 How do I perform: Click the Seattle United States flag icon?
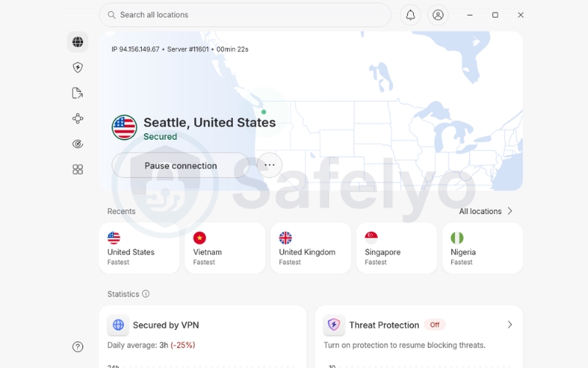tap(124, 127)
